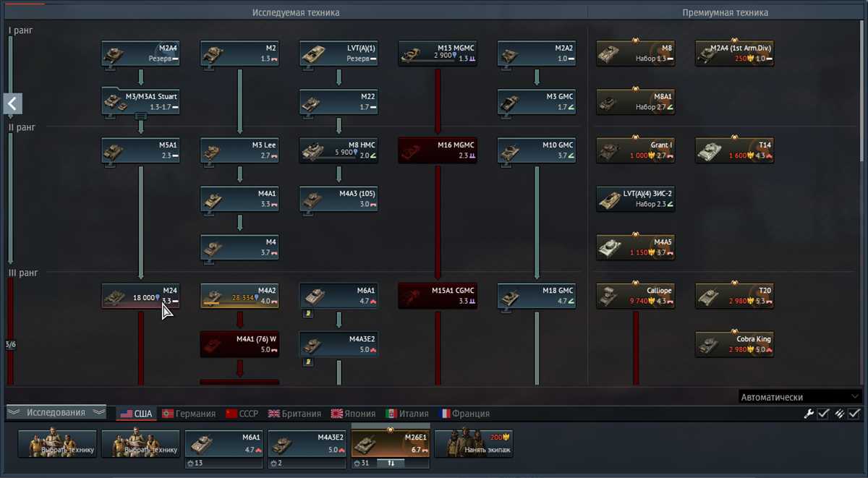Screen dimensions: 868x478
Task: Click M13 MGMC research progress bar
Action: pos(429,61)
